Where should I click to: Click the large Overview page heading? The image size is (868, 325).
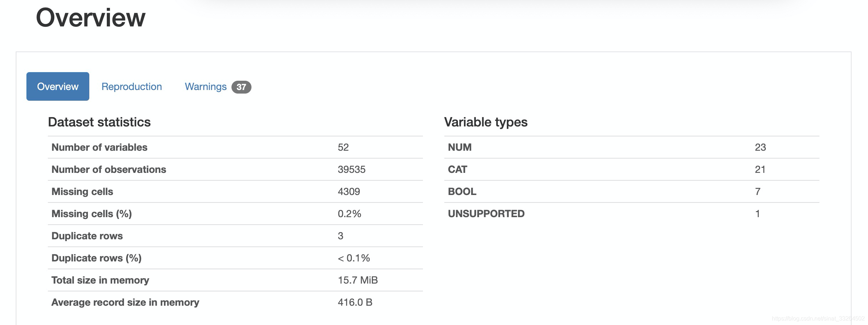(x=91, y=17)
